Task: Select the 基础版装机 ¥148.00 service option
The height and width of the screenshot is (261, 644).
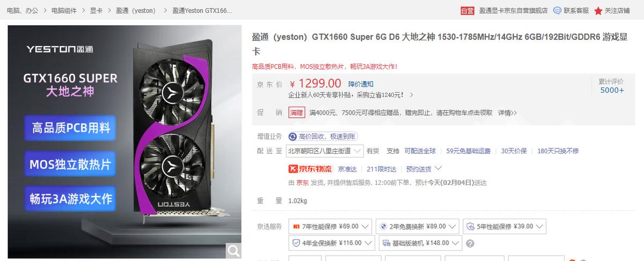Action: (420, 243)
